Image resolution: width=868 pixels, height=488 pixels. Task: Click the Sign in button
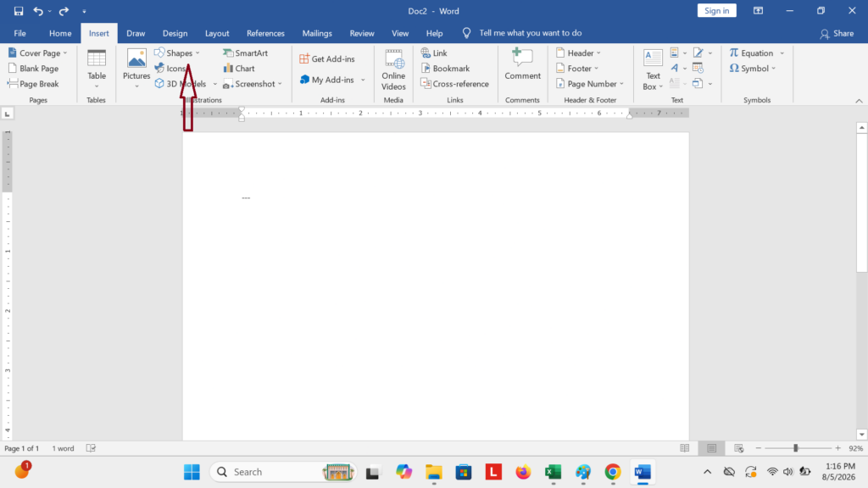[716, 10]
